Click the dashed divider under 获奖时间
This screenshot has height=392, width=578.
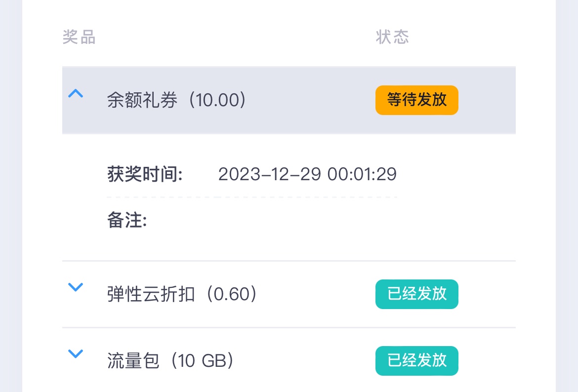pyautogui.click(x=252, y=197)
